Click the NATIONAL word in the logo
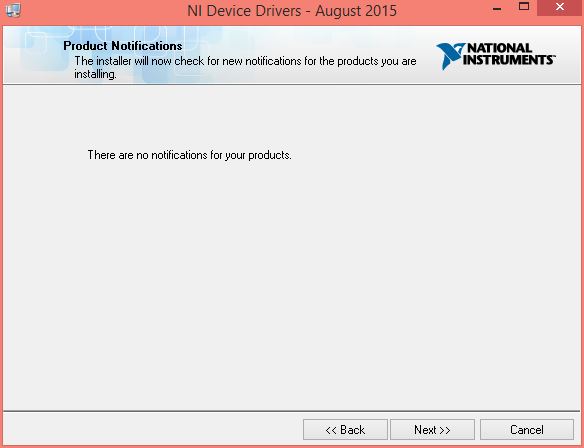This screenshot has height=448, width=584. [x=499, y=48]
